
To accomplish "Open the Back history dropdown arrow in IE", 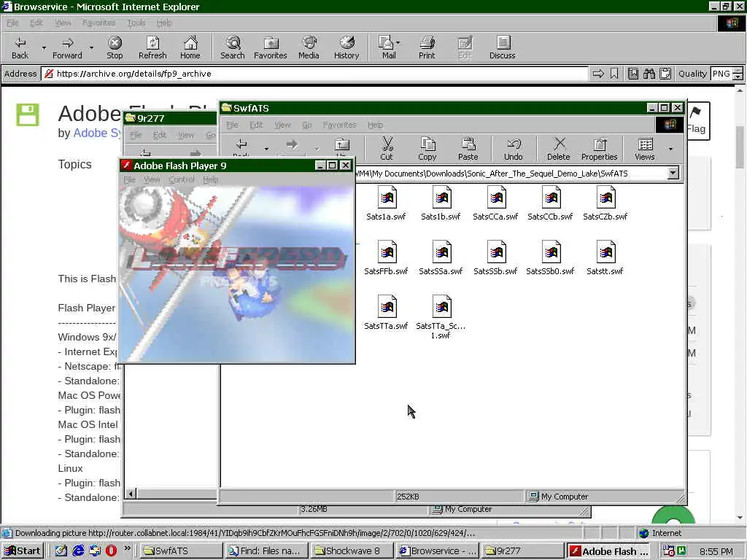I will tap(44, 47).
